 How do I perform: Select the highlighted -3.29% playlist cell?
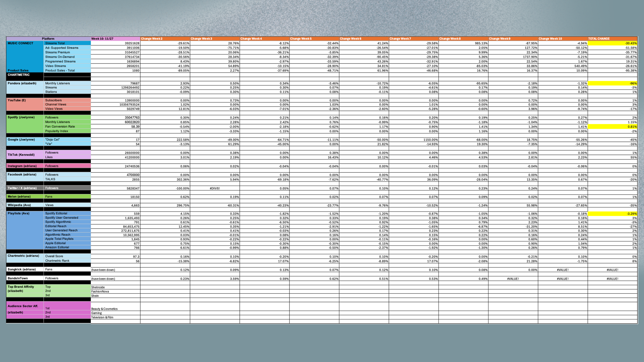pyautogui.click(x=613, y=214)
